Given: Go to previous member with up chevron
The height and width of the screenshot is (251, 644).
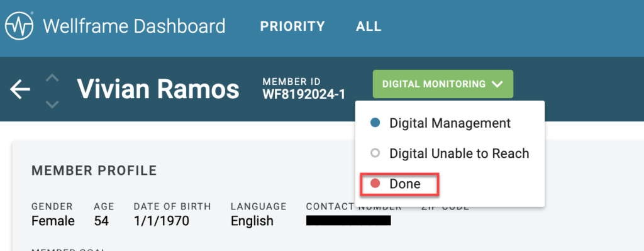Looking at the screenshot, I should pyautogui.click(x=52, y=78).
